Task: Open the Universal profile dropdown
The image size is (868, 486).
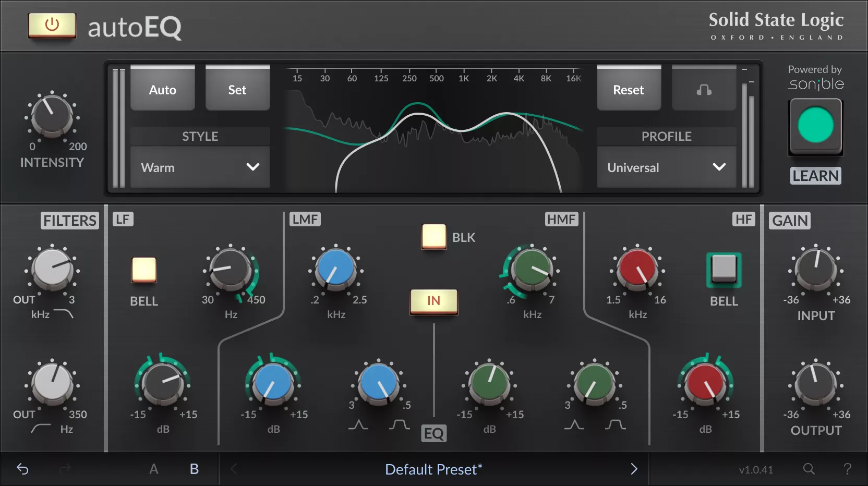Action: 666,167
